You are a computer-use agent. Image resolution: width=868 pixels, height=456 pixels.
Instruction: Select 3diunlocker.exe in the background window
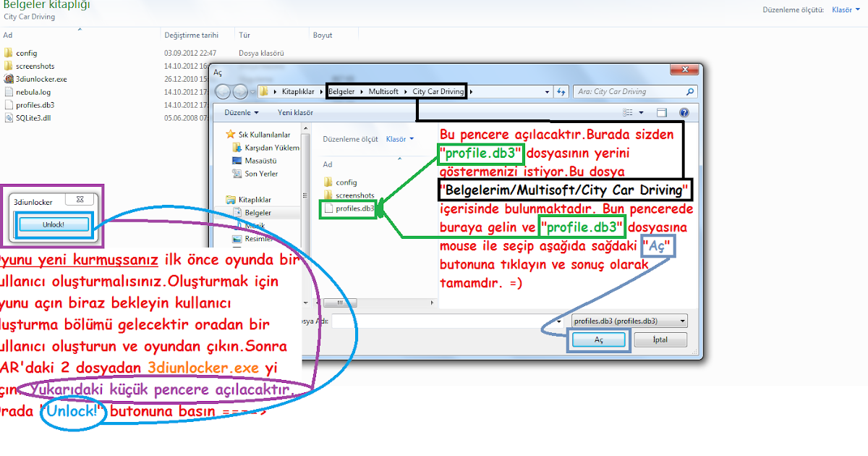(35, 79)
